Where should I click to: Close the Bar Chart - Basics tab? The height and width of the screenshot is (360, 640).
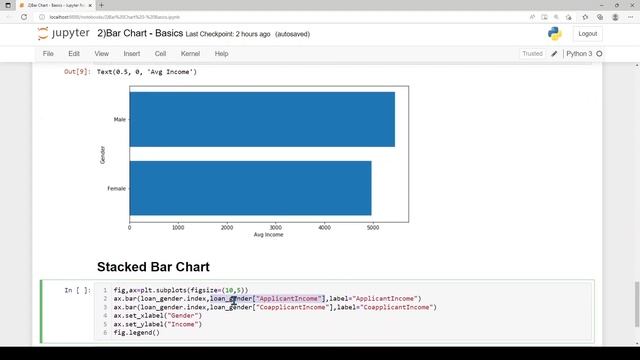(x=90, y=5)
